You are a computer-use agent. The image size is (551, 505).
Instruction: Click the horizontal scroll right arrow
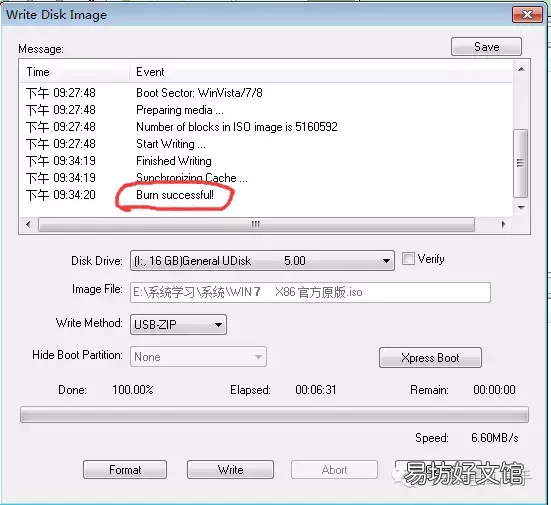[x=503, y=224]
